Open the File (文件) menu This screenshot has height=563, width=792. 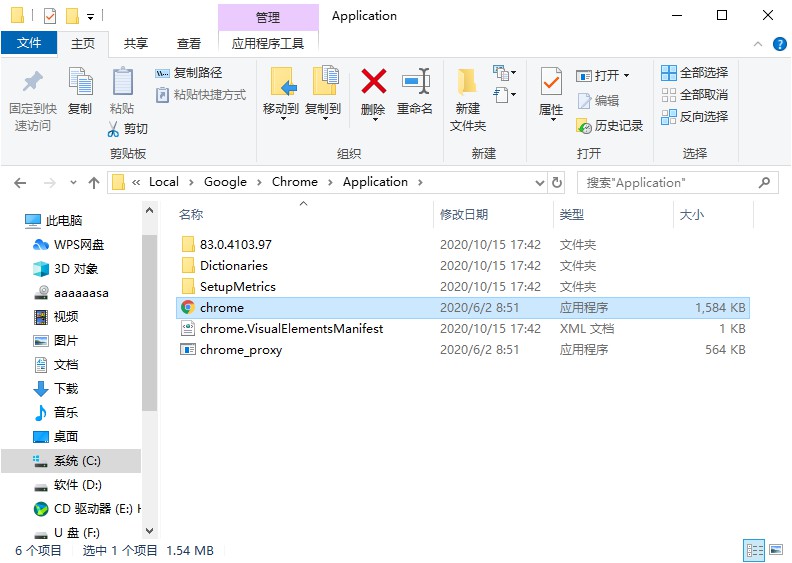pos(29,43)
